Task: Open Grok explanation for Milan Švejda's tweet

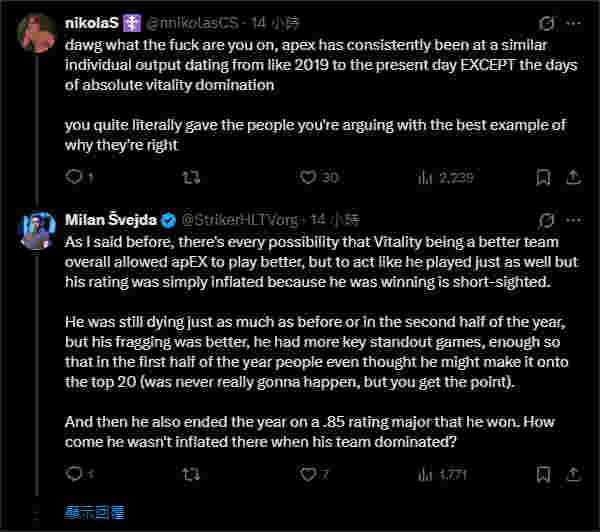Action: tap(546, 219)
